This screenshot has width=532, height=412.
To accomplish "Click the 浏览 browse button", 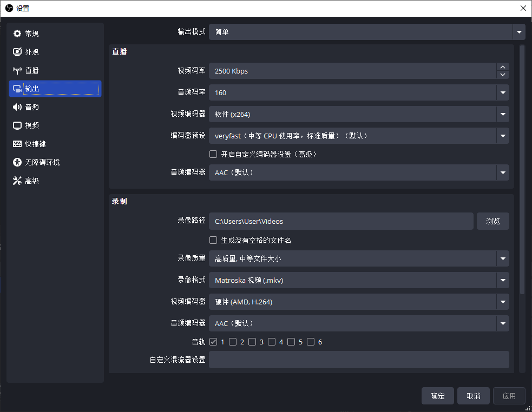I will tap(492, 221).
